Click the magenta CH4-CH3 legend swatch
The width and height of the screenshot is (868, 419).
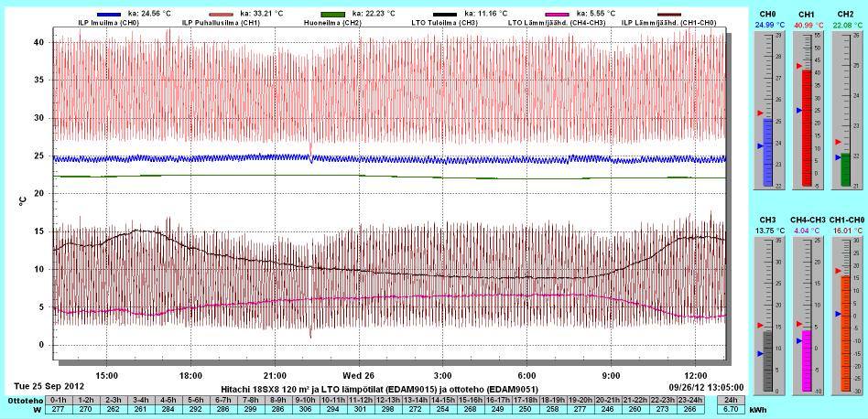click(x=554, y=15)
